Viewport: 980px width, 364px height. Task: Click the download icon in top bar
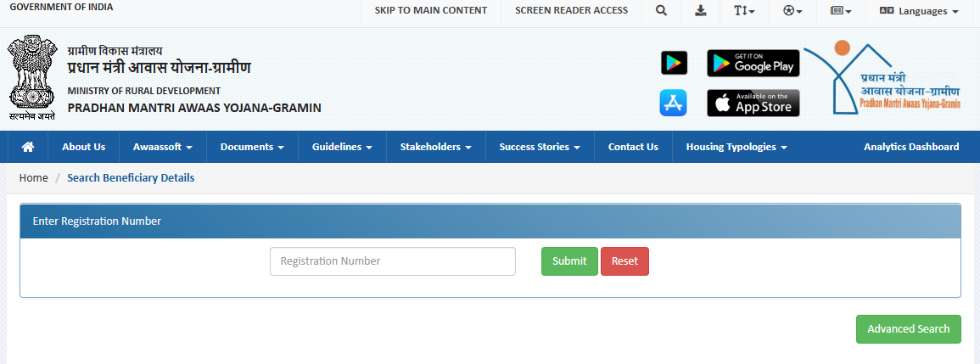click(700, 11)
